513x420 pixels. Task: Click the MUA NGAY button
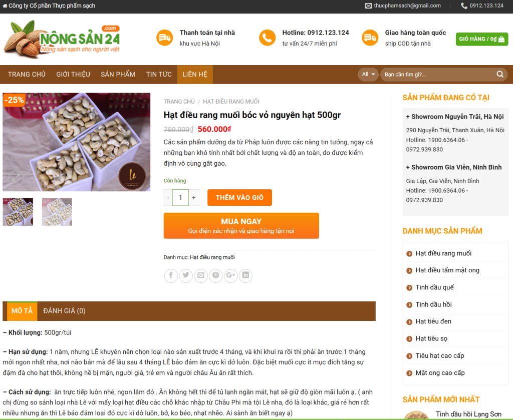point(241,226)
